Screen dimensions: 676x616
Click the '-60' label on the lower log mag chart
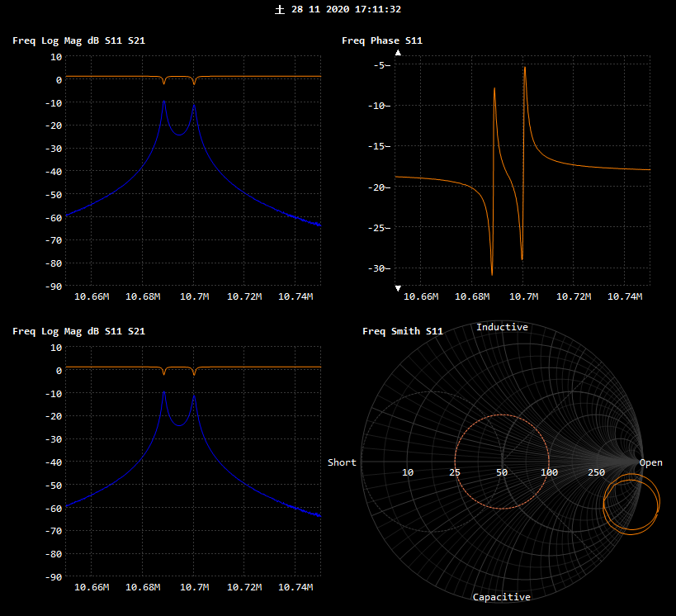coord(54,509)
